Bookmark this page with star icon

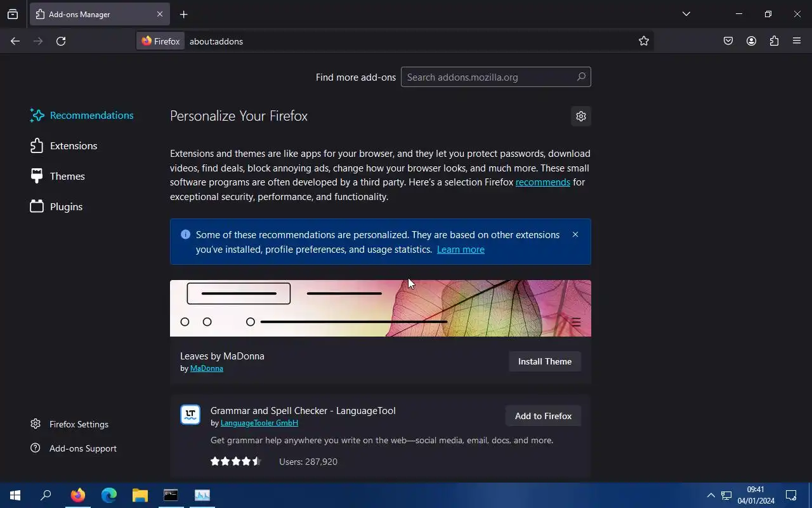tap(644, 41)
